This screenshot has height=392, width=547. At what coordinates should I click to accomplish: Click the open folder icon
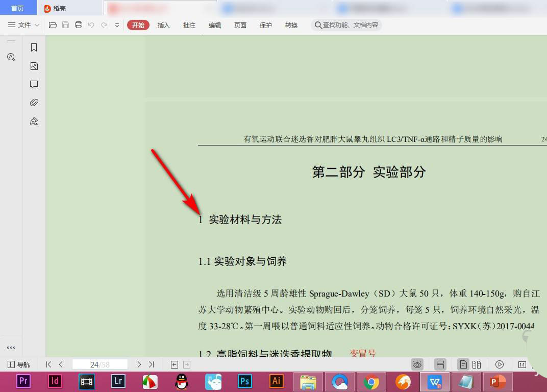pyautogui.click(x=53, y=25)
